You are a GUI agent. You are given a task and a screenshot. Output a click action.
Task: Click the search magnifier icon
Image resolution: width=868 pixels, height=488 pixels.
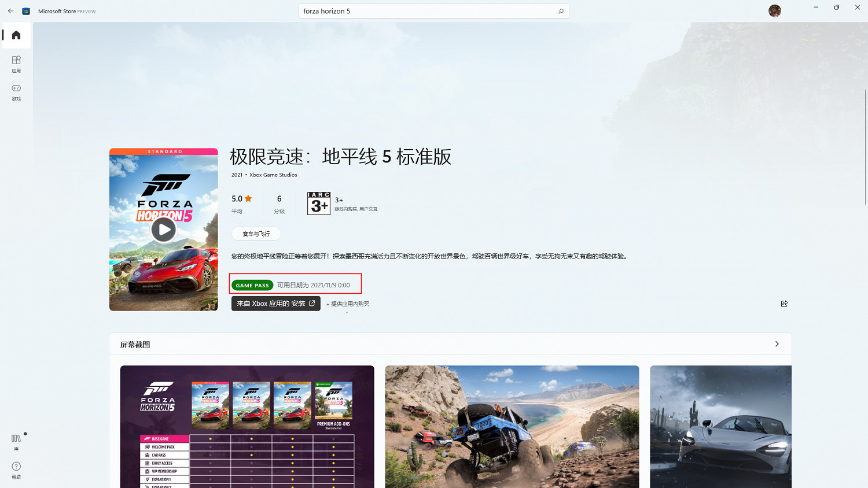coord(561,11)
